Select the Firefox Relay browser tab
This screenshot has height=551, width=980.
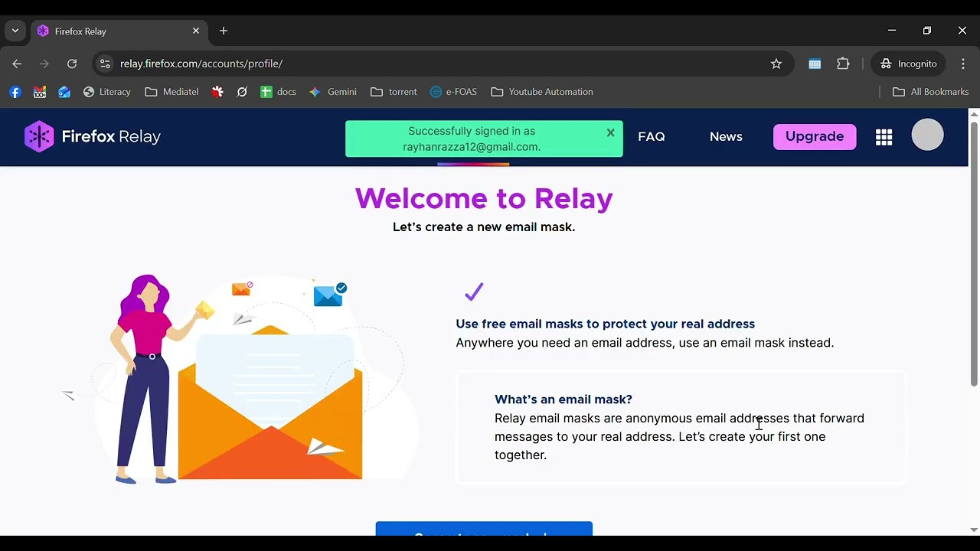click(x=119, y=31)
